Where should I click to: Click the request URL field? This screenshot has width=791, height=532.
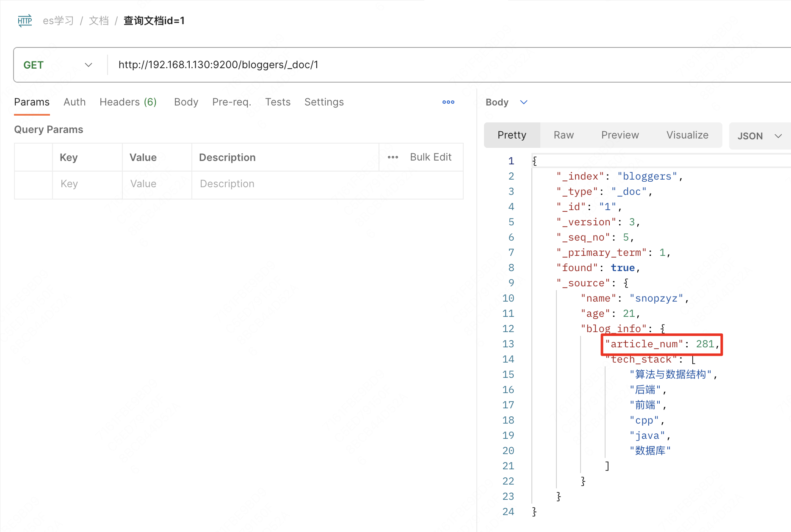pos(449,65)
